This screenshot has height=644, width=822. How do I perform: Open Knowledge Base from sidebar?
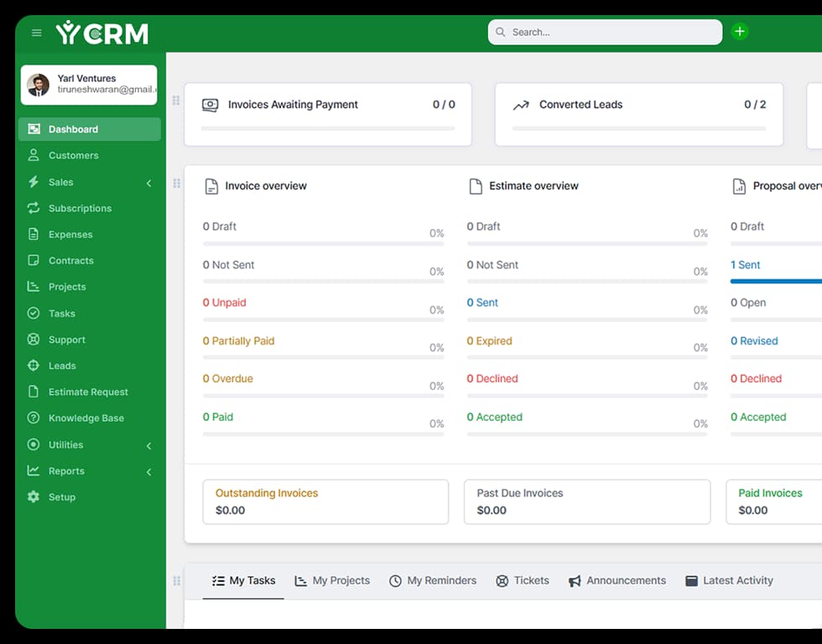[x=90, y=418]
